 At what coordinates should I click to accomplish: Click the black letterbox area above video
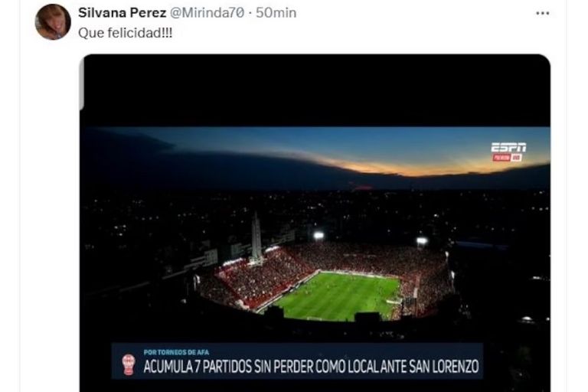pyautogui.click(x=315, y=90)
